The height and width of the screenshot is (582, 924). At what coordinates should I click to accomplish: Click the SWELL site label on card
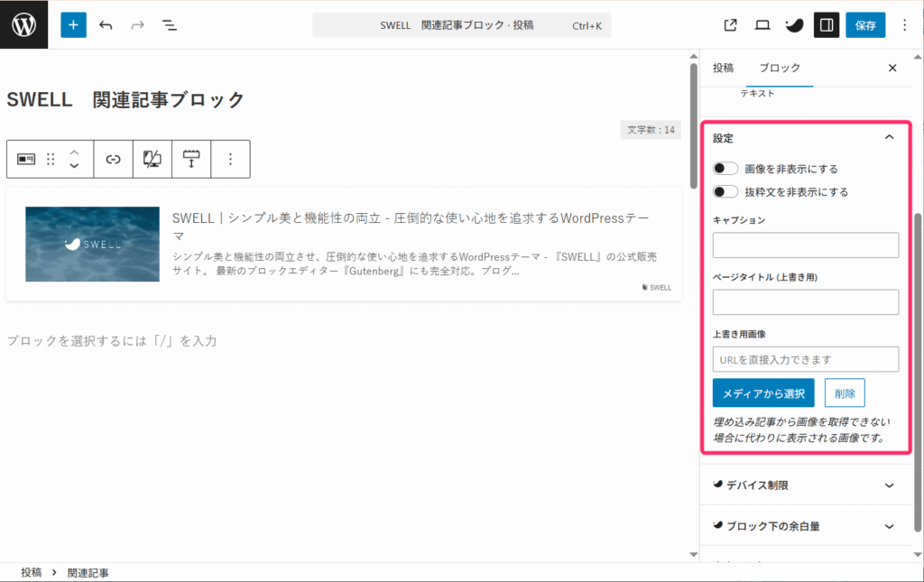657,288
